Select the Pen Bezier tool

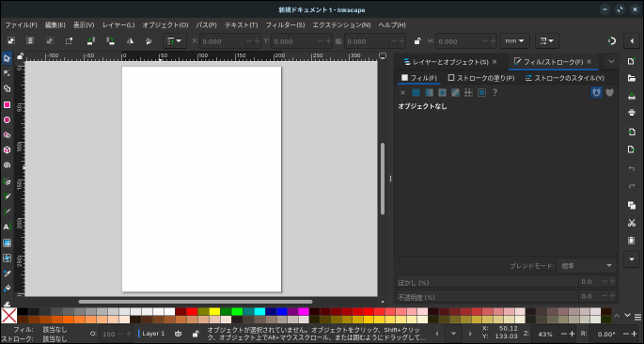point(7,181)
